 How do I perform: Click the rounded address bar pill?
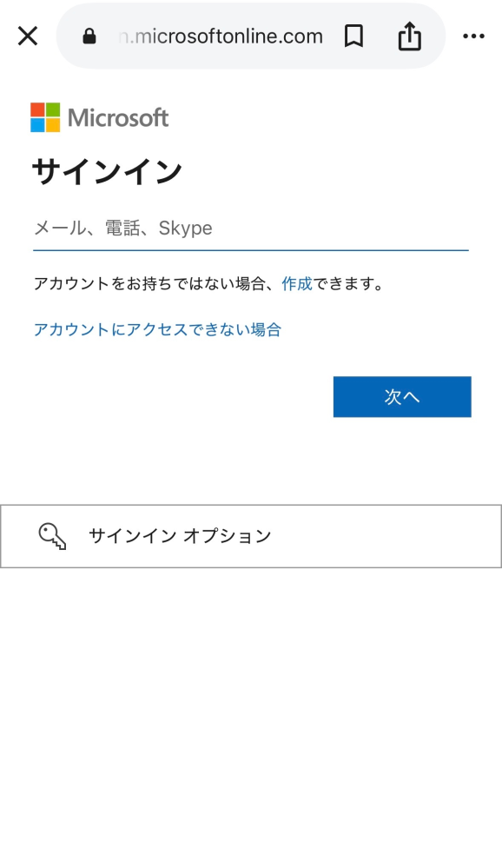[251, 36]
